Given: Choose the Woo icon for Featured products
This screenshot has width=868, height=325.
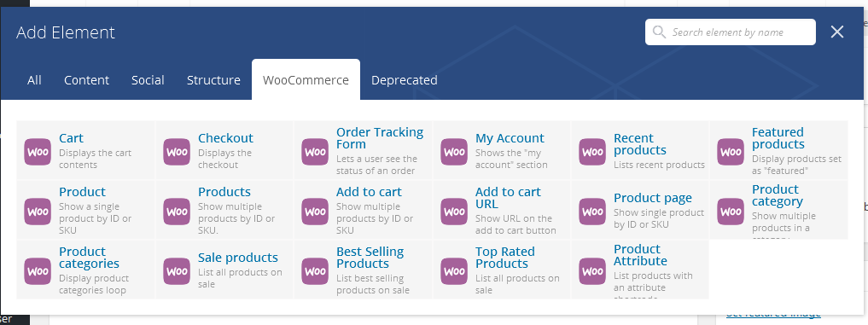Looking at the screenshot, I should coord(731,152).
